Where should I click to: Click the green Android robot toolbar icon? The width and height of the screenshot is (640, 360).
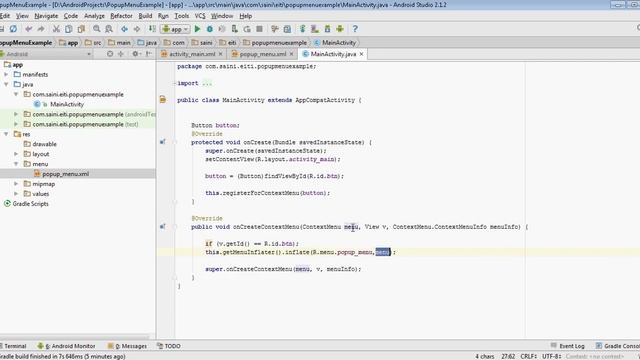(x=340, y=29)
